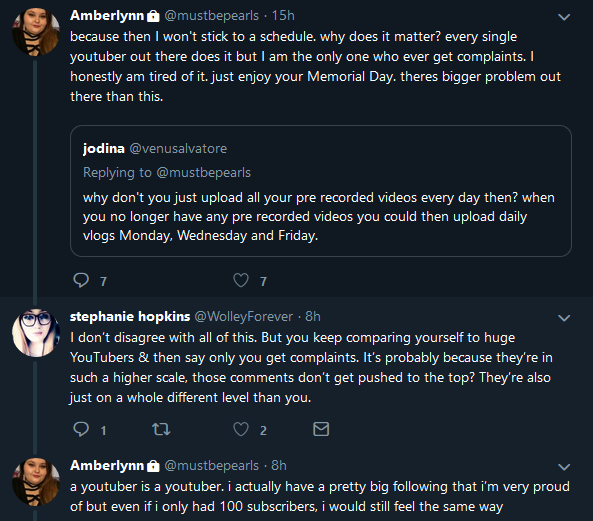The height and width of the screenshot is (521, 593).
Task: Like Amberlynn's tweet with 7 likes
Action: pos(241,281)
